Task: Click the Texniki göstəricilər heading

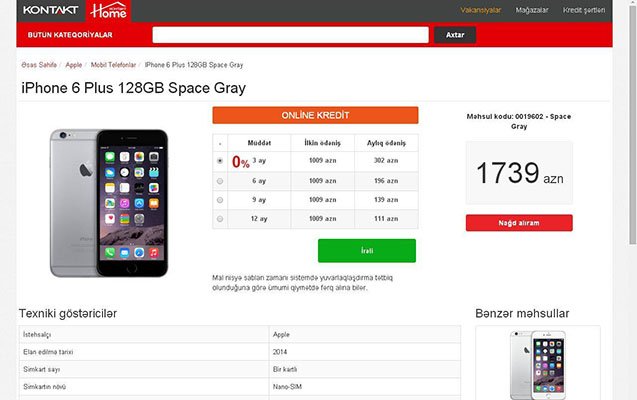Action: point(68,314)
